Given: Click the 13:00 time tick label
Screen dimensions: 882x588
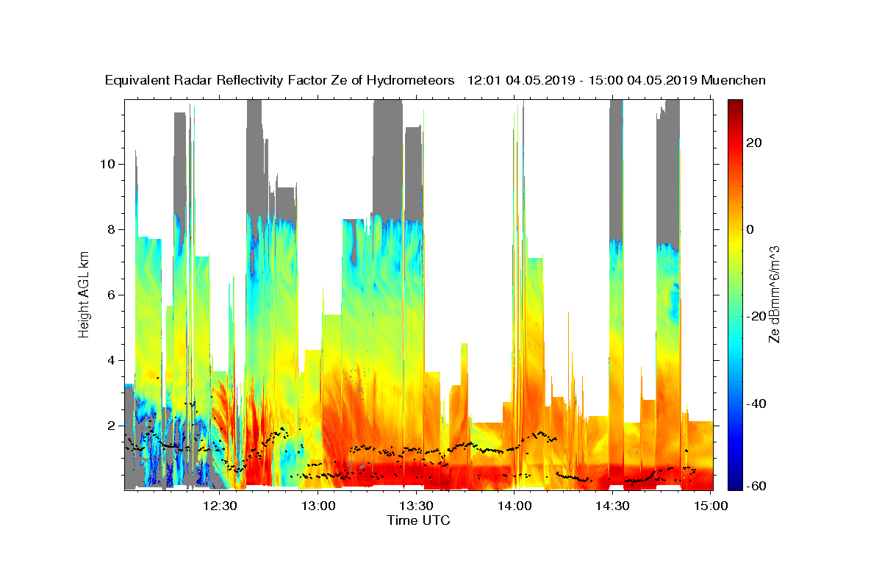Looking at the screenshot, I should point(320,506).
